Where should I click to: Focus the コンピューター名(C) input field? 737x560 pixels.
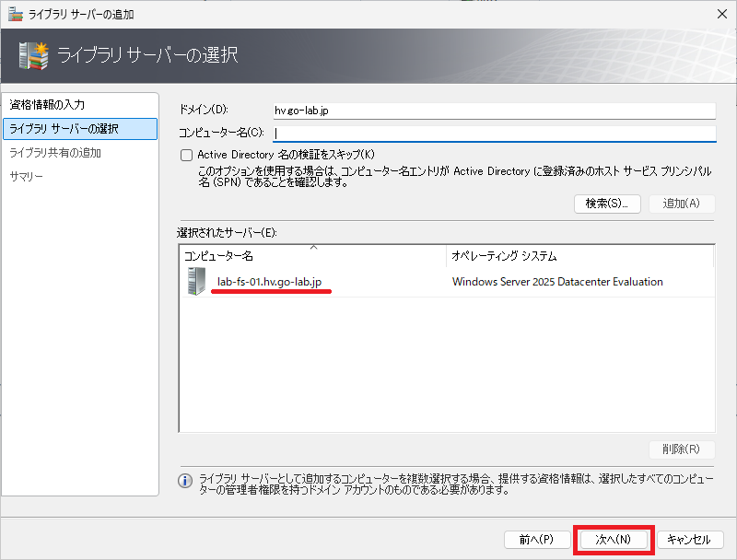[495, 134]
